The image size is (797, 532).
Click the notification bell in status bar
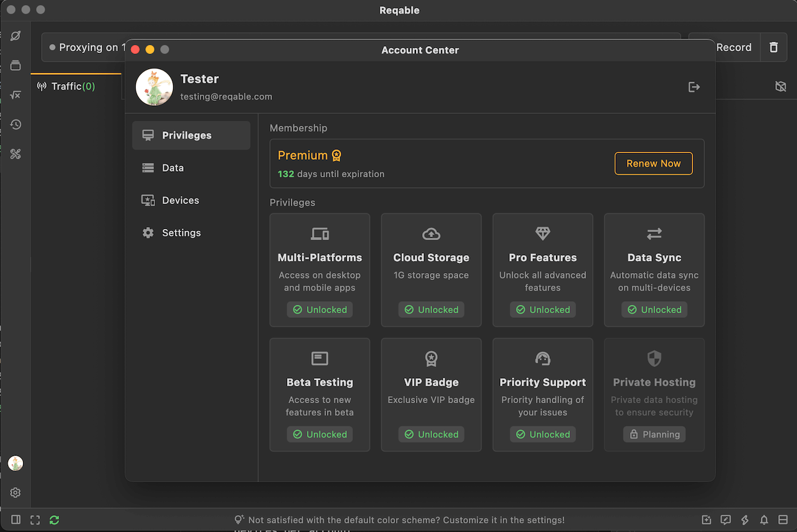(x=763, y=520)
